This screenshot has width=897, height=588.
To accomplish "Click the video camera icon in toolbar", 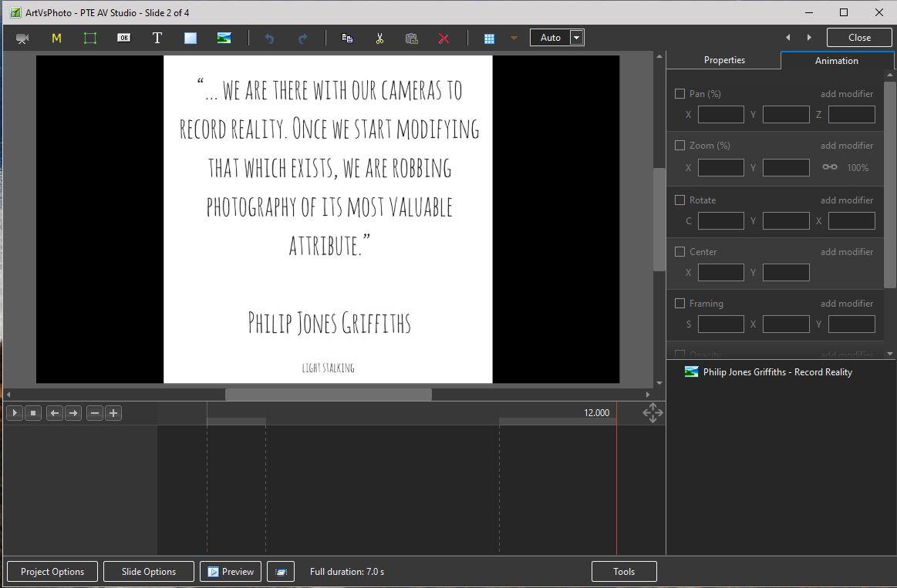I will [x=22, y=38].
